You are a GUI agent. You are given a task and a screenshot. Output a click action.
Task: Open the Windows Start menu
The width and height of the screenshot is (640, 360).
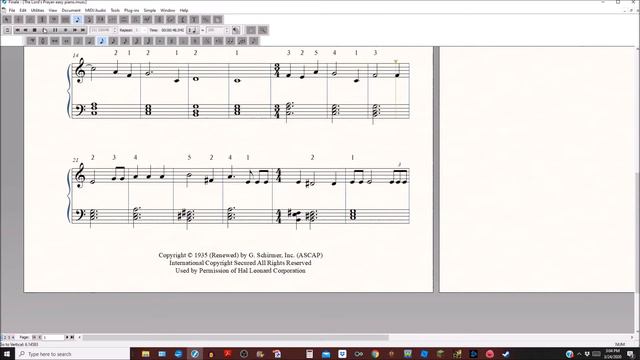point(7,354)
